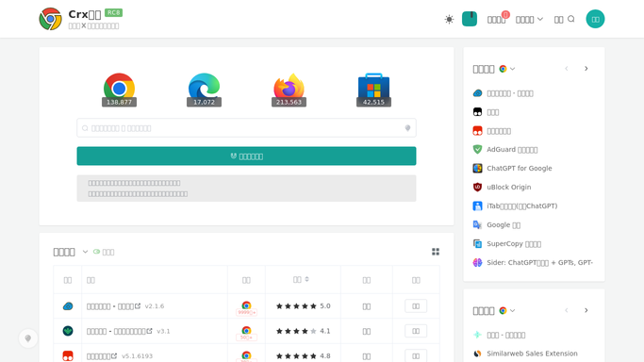Click the action button in 5.0 rating row

416,306
